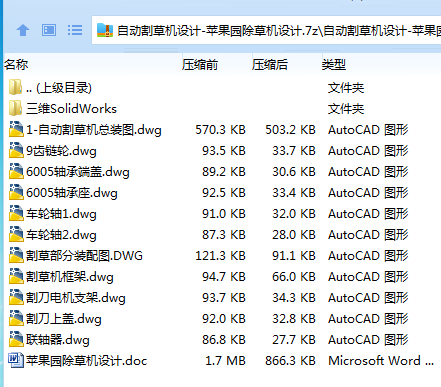Select file 6005轴承端盖.dwg
Screen dimensions: 441x387
[78, 172]
